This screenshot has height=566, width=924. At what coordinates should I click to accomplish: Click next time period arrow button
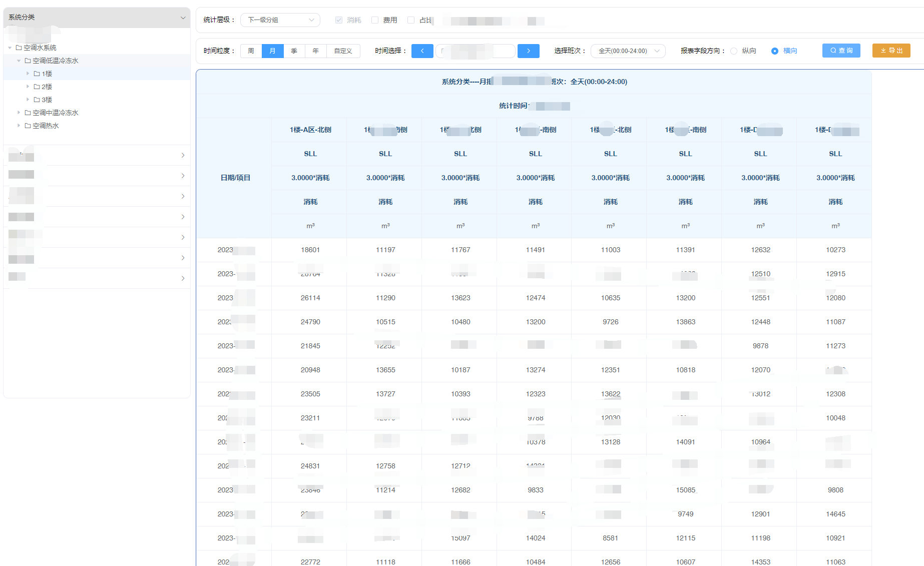tap(528, 51)
